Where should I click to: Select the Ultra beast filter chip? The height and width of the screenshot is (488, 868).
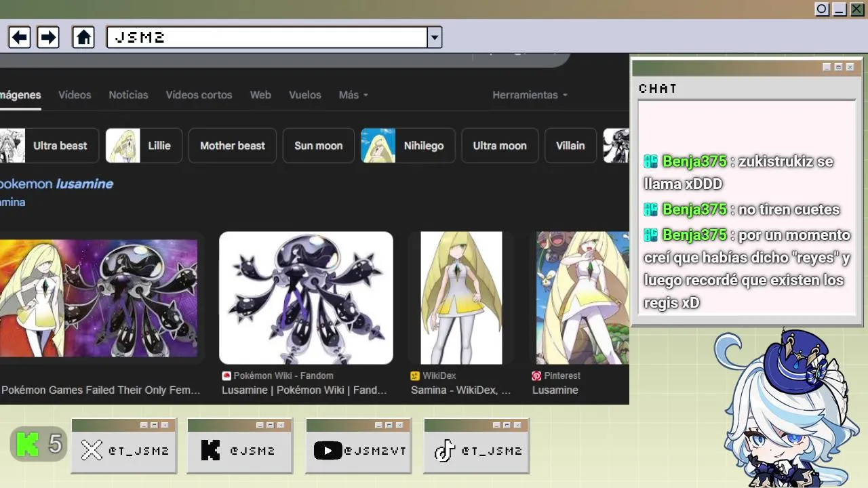(49, 146)
